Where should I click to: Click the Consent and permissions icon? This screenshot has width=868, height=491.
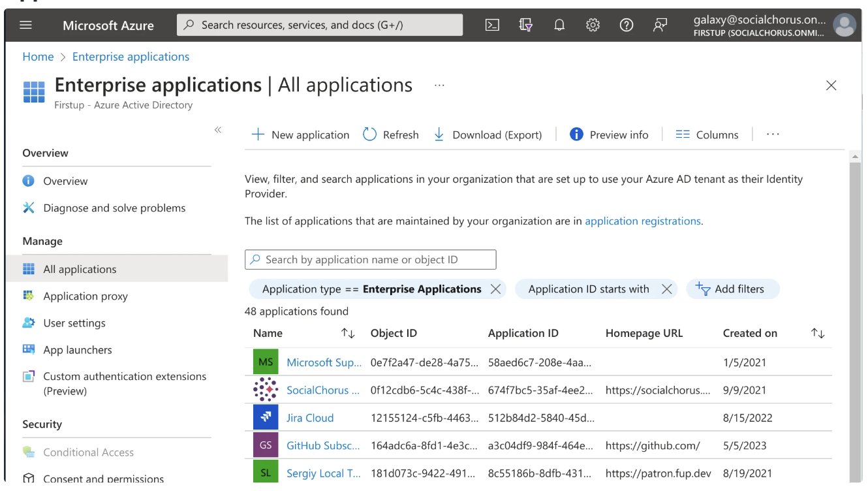coord(28,479)
